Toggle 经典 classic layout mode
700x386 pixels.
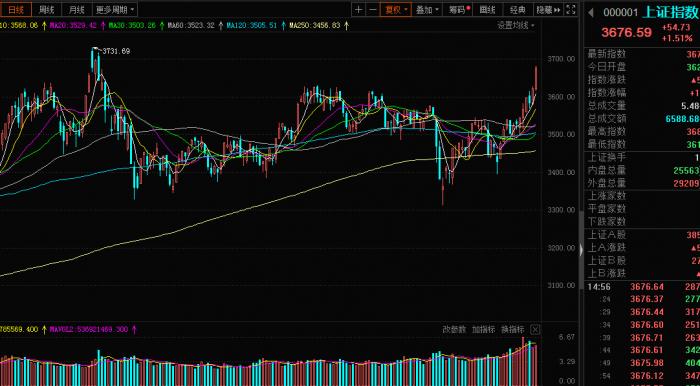pos(518,9)
